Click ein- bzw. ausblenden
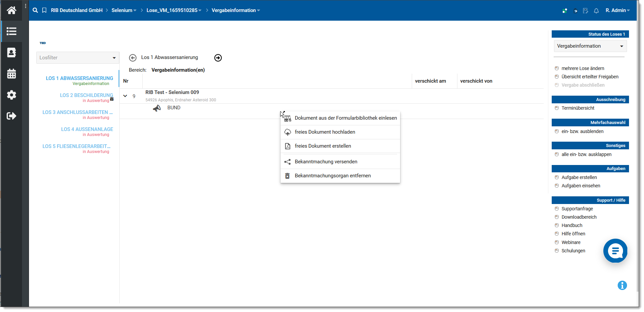This screenshot has height=312, width=644. pos(582,131)
